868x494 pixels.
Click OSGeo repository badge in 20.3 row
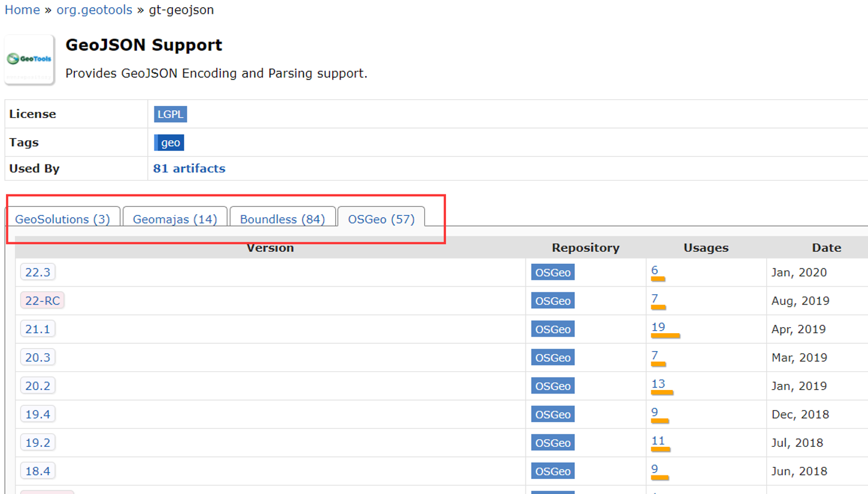(x=553, y=357)
